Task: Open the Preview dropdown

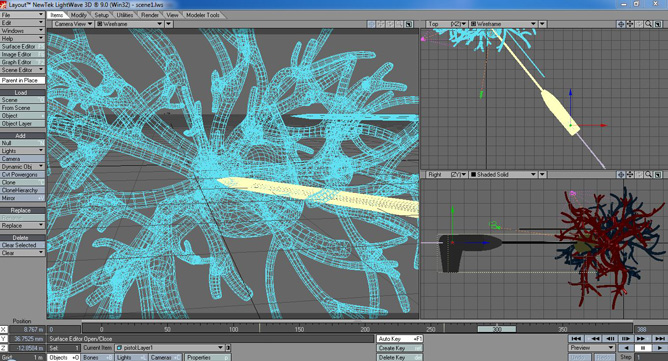Action: click(592, 348)
